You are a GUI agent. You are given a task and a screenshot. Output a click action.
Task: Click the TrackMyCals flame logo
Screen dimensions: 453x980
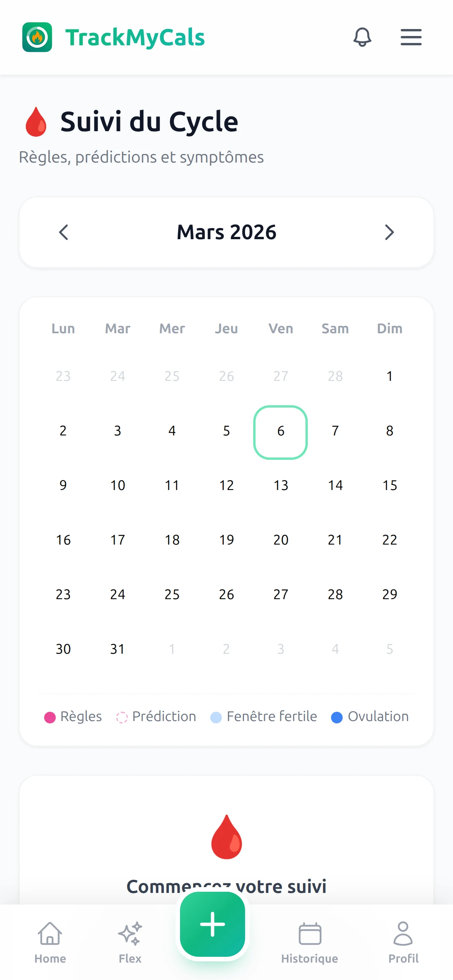pos(37,37)
